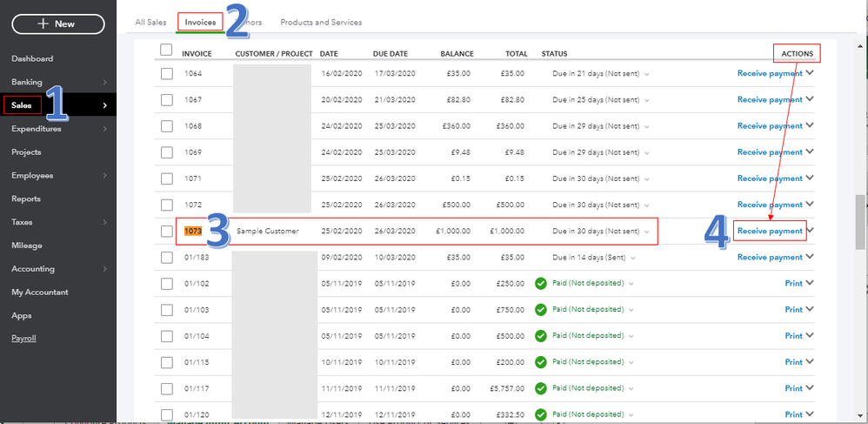Switch to All Sales tab
868x424 pixels.
150,22
